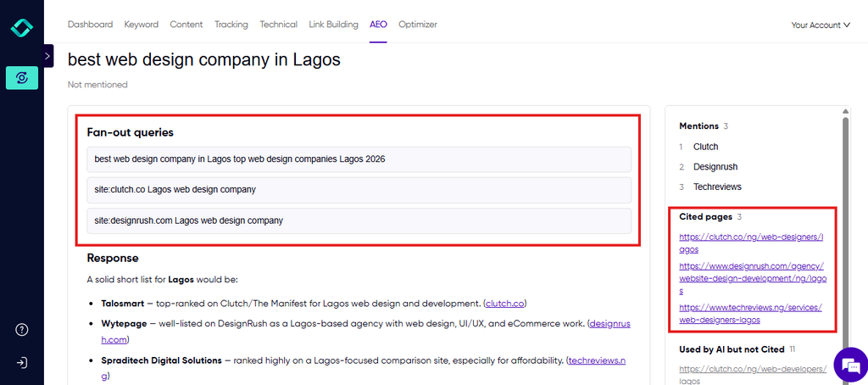Click the logo icon in sidebar
This screenshot has height=385, width=868.
(21, 28)
